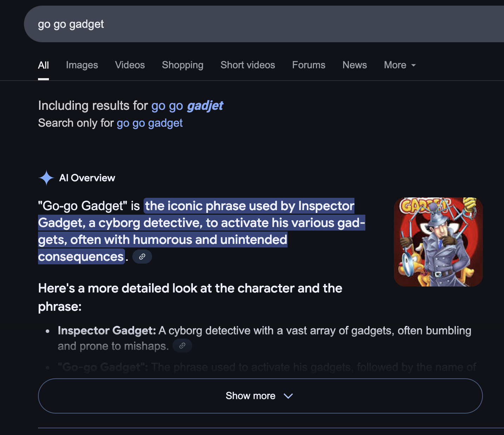Click the highlighted 'the iconic phrase used by Inspector' text
The image size is (504, 435).
pyautogui.click(x=250, y=206)
